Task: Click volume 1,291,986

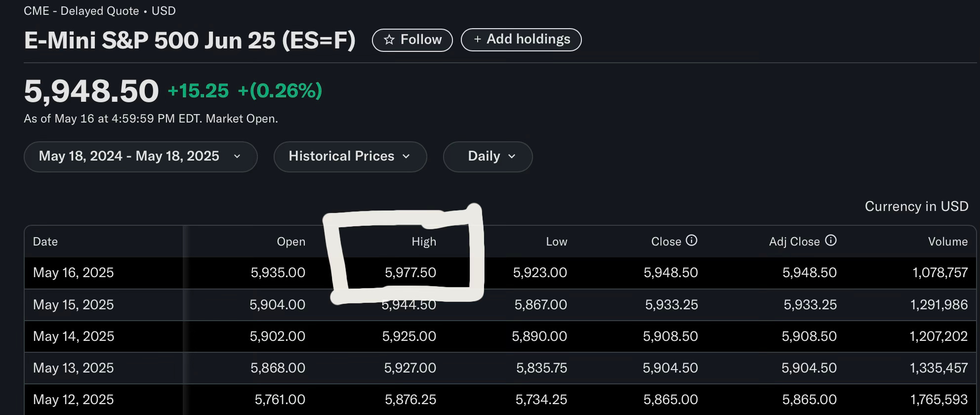Action: point(939,304)
